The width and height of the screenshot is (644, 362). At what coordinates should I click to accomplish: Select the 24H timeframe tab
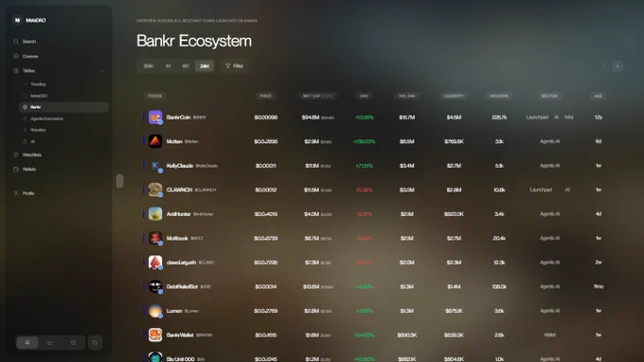pyautogui.click(x=205, y=66)
